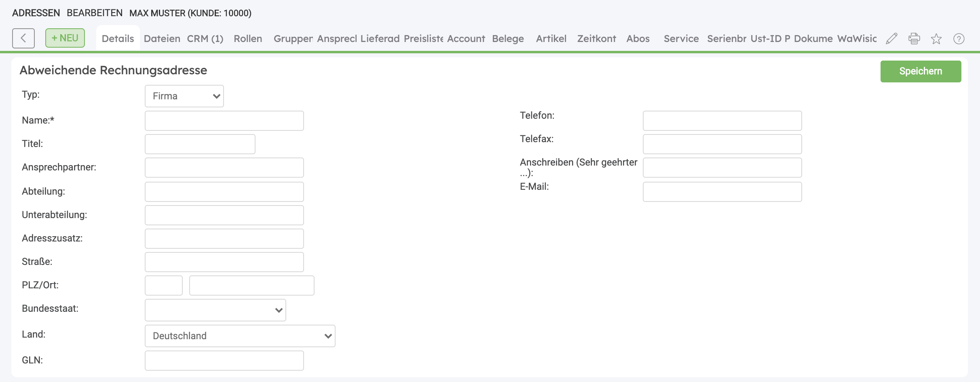Viewport: 980px width, 382px height.
Task: Open help via question mark icon
Action: pos(959,39)
